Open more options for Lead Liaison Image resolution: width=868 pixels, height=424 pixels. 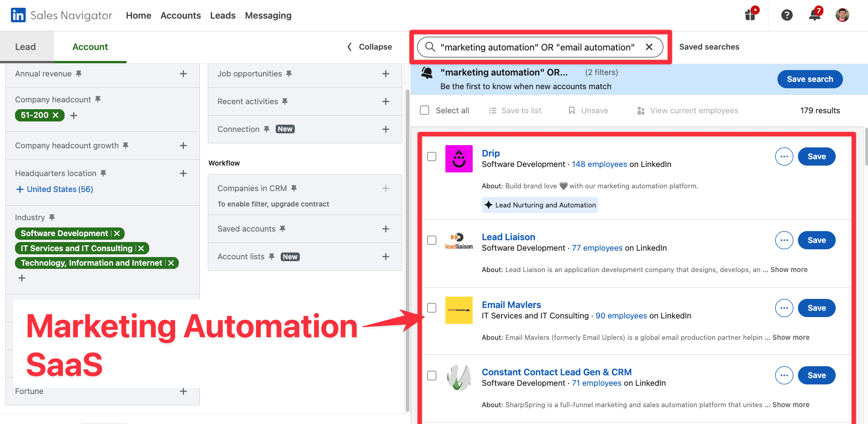coord(784,240)
